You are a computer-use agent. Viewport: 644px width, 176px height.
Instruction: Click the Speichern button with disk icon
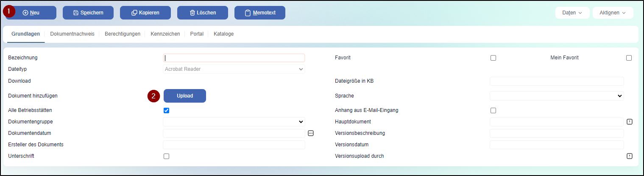pyautogui.click(x=88, y=13)
